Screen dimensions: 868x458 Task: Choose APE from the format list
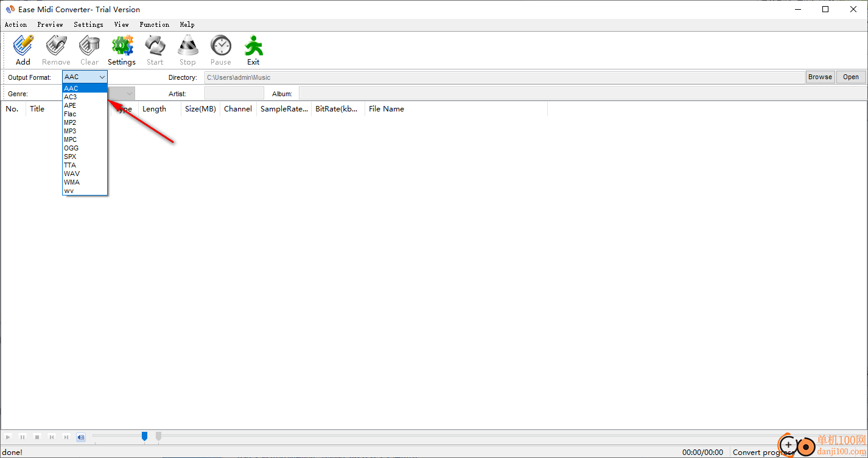tap(85, 105)
